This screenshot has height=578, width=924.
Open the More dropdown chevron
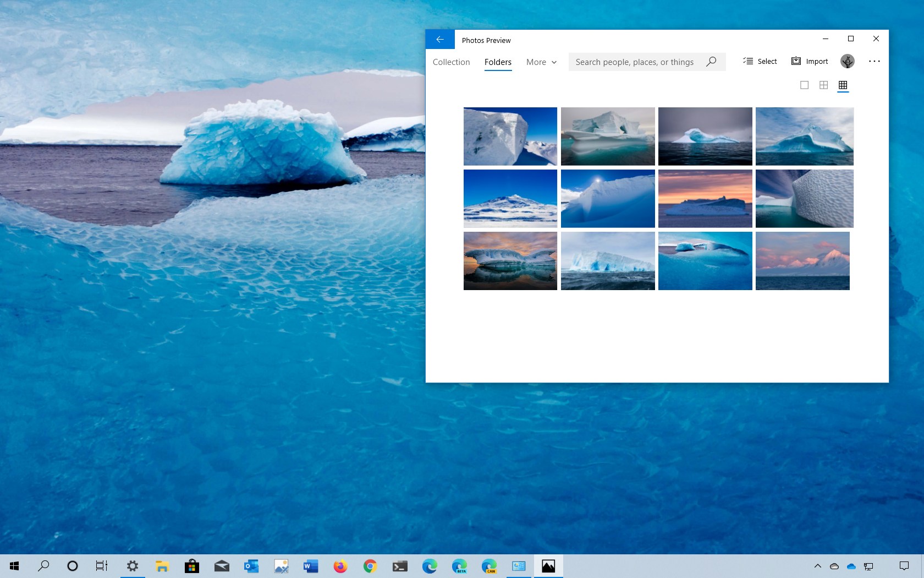[554, 62]
